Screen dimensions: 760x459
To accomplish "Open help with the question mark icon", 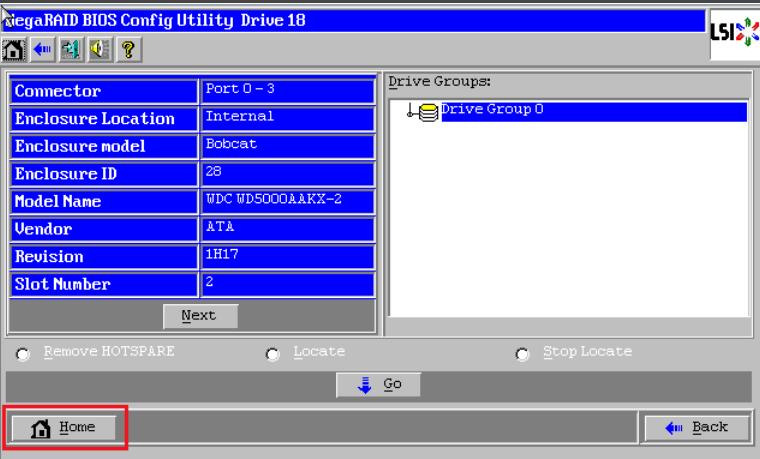I will coord(128,49).
